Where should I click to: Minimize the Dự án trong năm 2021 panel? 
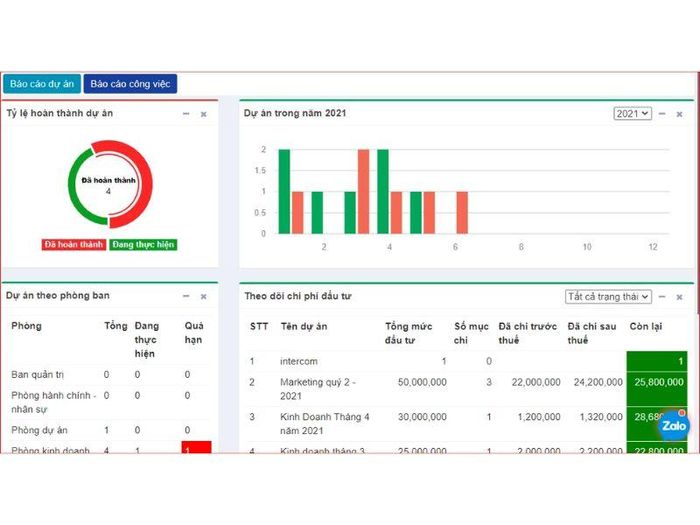tap(664, 114)
